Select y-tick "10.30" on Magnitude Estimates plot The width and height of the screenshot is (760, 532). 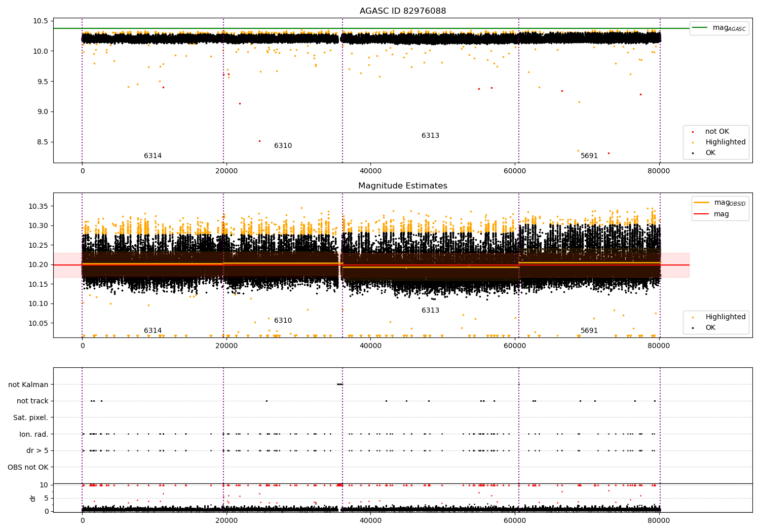[x=39, y=226]
